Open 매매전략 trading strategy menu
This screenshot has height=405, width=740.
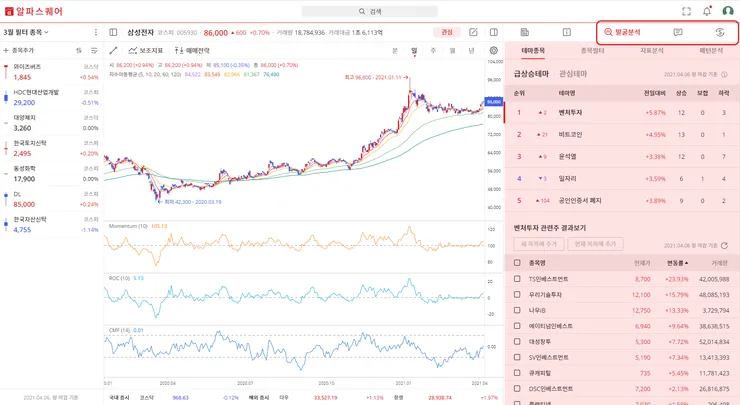(192, 50)
